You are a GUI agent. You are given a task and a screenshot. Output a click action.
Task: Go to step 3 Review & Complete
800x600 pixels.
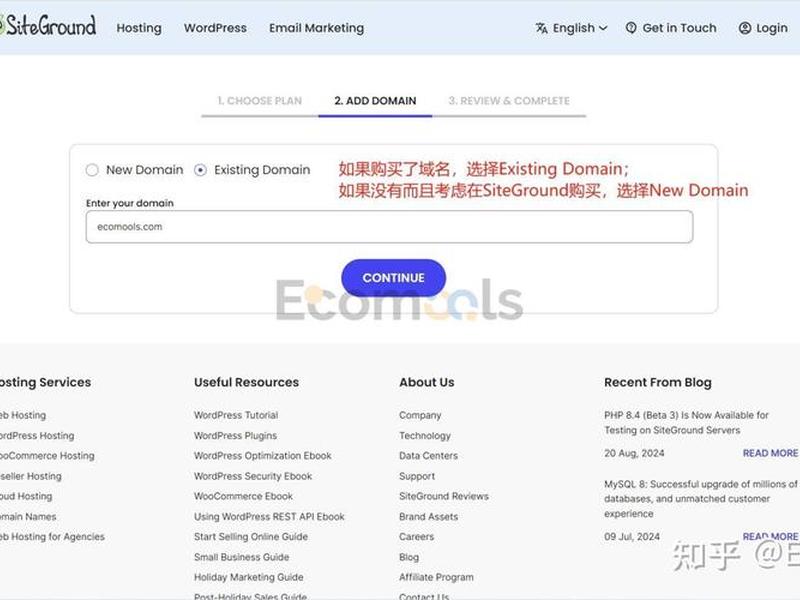pos(509,101)
